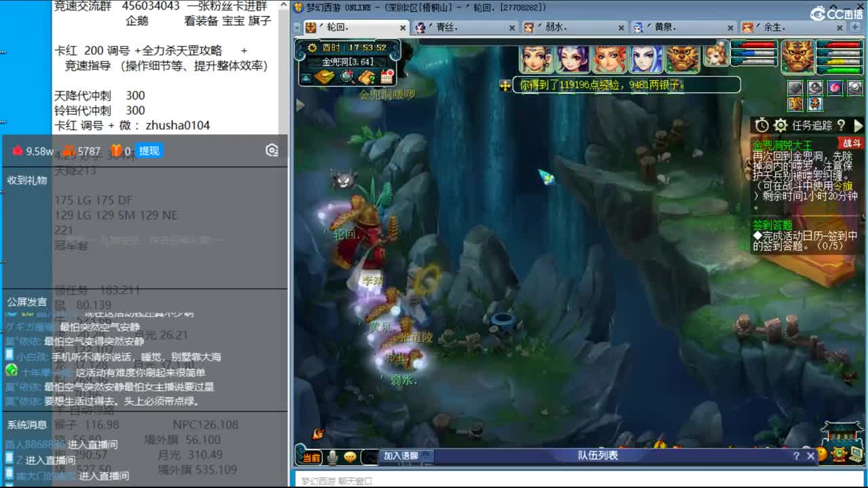The height and width of the screenshot is (488, 868).
Task: Open the tab list dropdown left of 轮回
Action: point(296,28)
